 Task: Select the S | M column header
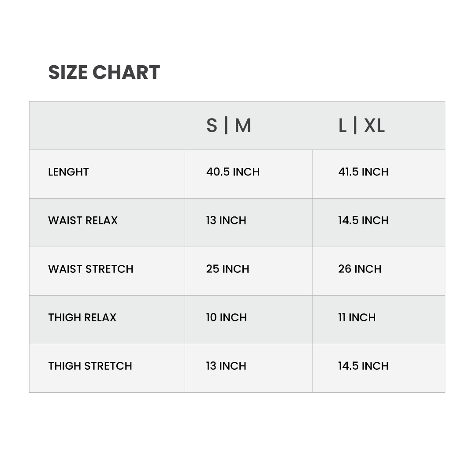pos(229,125)
